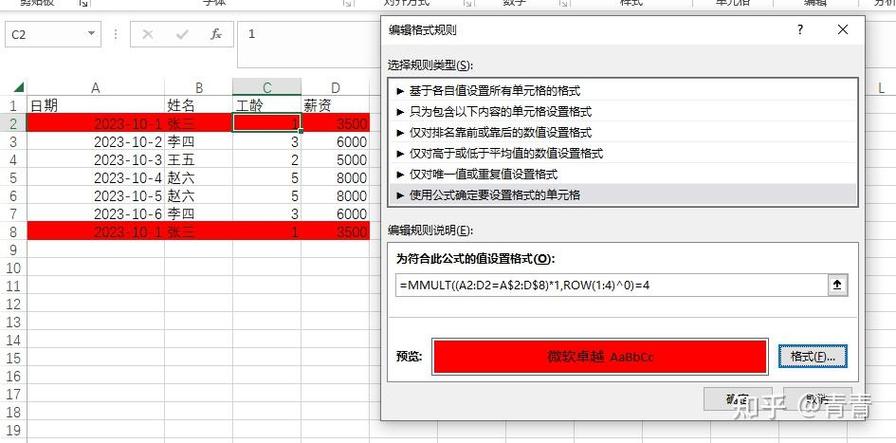Click the cancel X icon in formula bar
The height and width of the screenshot is (443, 896).
147,34
